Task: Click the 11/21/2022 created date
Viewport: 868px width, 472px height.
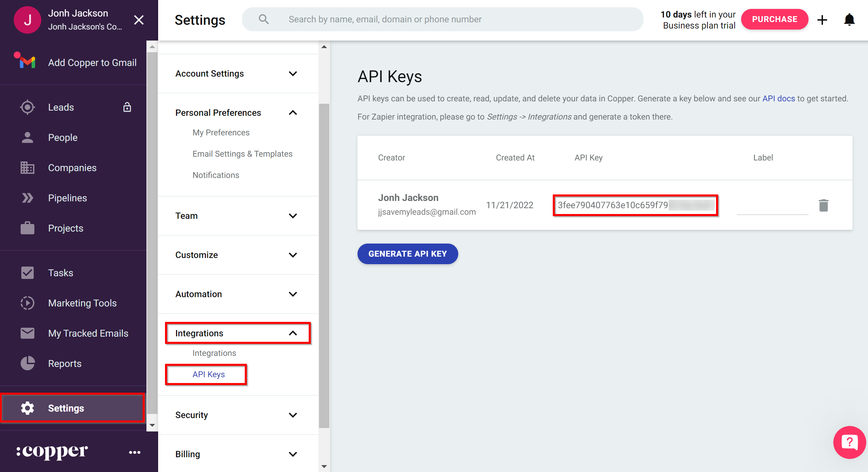Action: (510, 205)
